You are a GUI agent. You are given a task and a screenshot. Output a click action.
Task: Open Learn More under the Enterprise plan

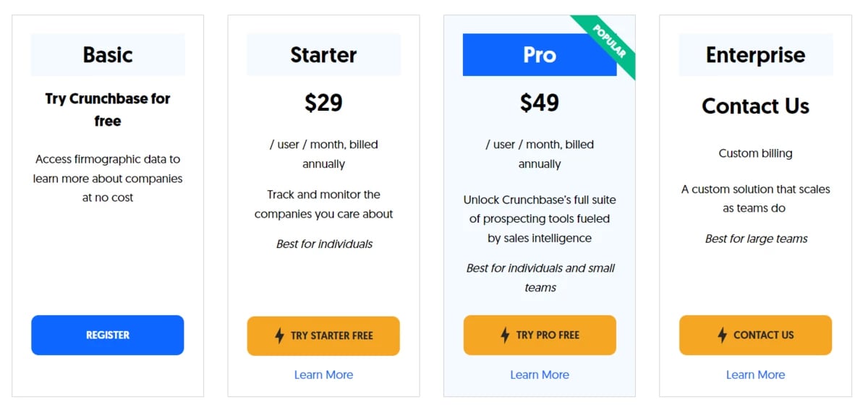tap(755, 375)
